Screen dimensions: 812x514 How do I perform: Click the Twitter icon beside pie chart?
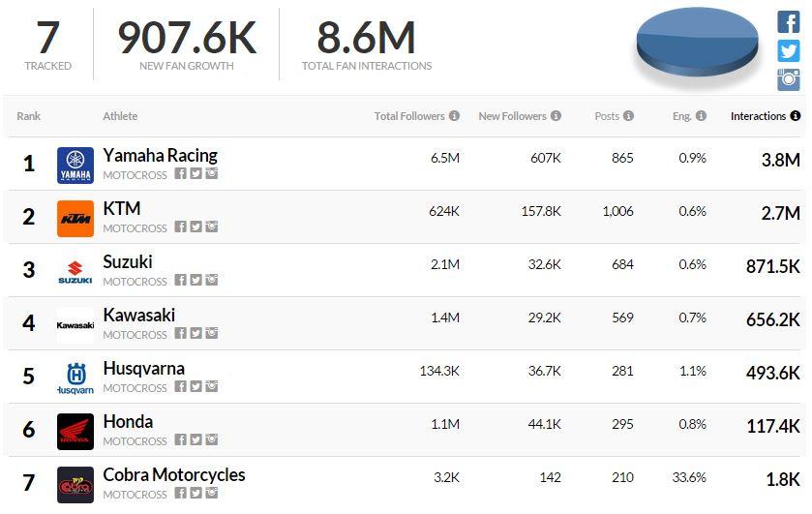789,50
